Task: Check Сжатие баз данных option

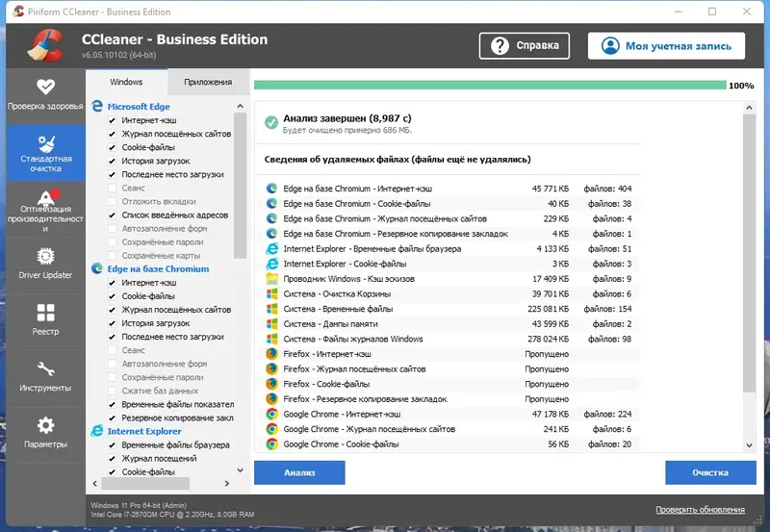Action: pos(112,391)
